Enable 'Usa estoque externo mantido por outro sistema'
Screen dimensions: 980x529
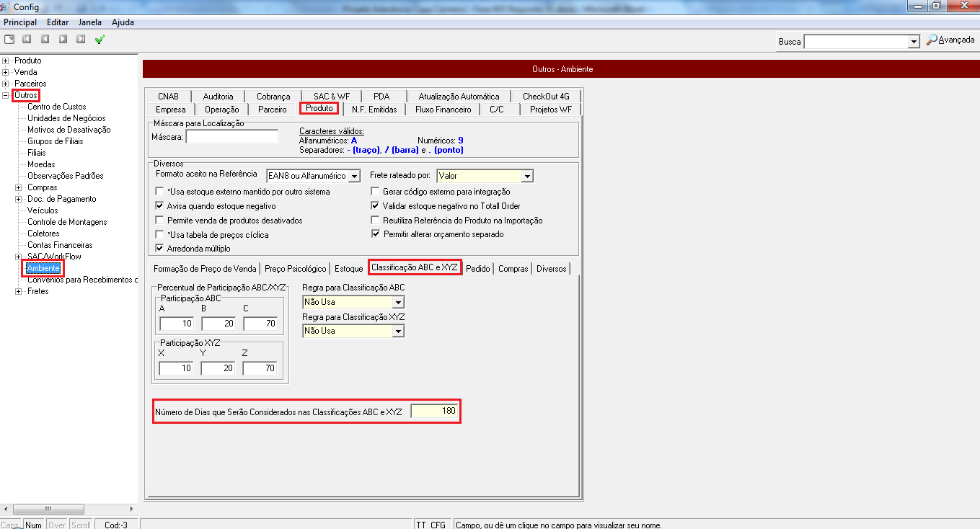(159, 192)
